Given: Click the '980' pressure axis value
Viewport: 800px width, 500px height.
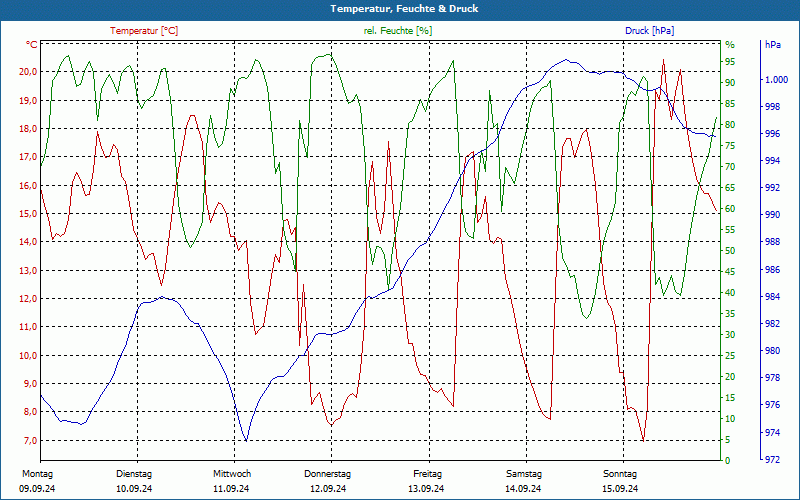Looking at the screenshot, I should [773, 351].
